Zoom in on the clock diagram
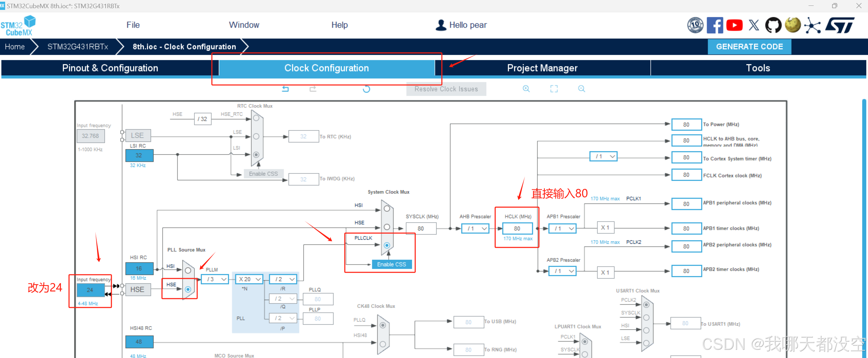This screenshot has width=868, height=358. (526, 89)
